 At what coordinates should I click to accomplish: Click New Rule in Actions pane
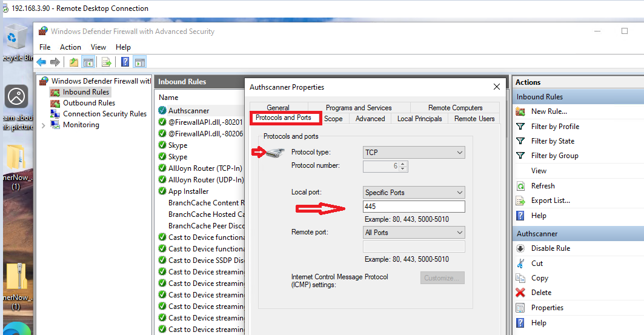549,111
